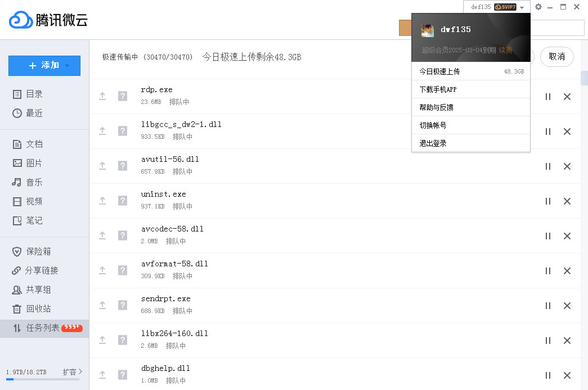
Task: Pause the rdp.exe upload
Action: coord(548,97)
